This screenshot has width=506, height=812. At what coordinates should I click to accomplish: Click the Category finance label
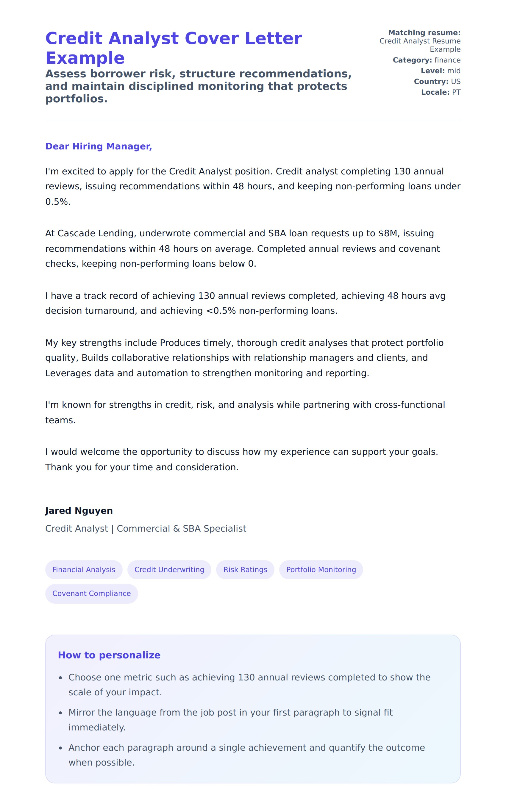(x=426, y=60)
